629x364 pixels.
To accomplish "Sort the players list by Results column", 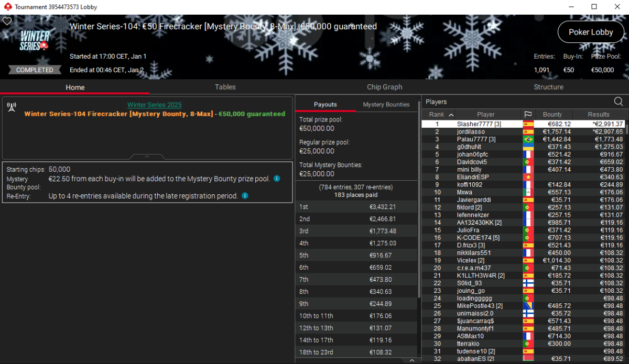I will click(x=598, y=114).
